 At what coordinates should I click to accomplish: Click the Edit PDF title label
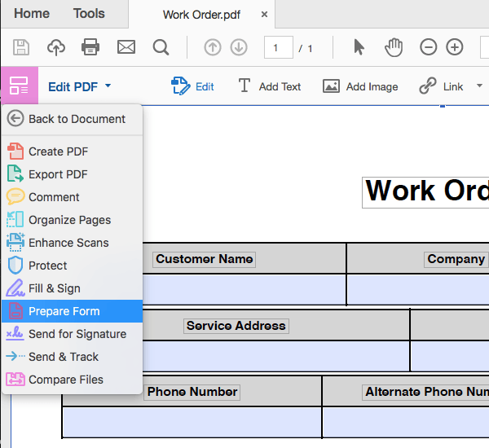[x=73, y=86]
